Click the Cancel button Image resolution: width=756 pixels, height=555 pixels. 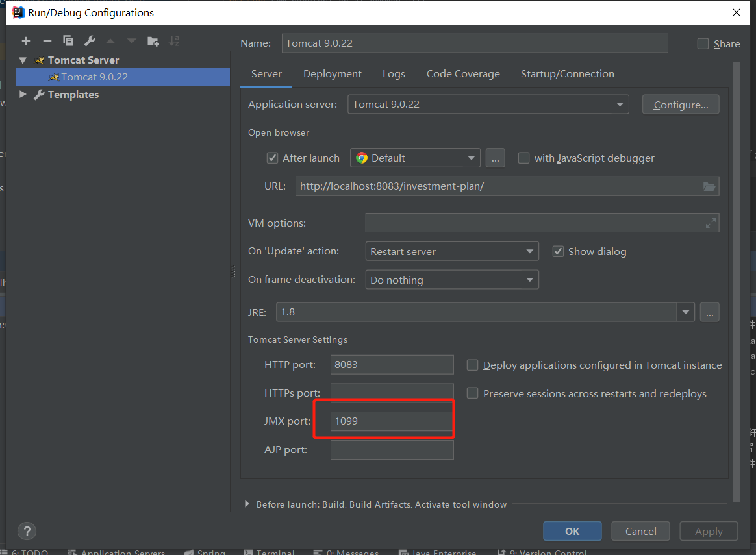point(641,531)
